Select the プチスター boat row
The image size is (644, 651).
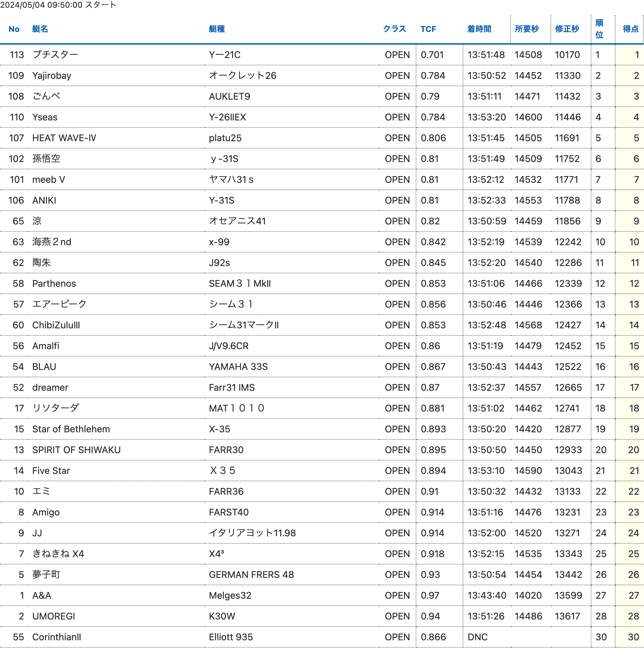tap(55, 55)
